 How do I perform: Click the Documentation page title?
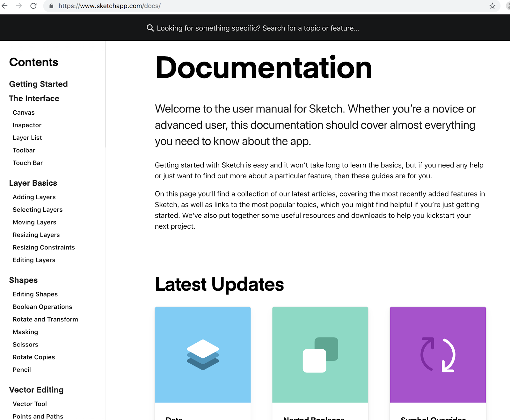[264, 68]
